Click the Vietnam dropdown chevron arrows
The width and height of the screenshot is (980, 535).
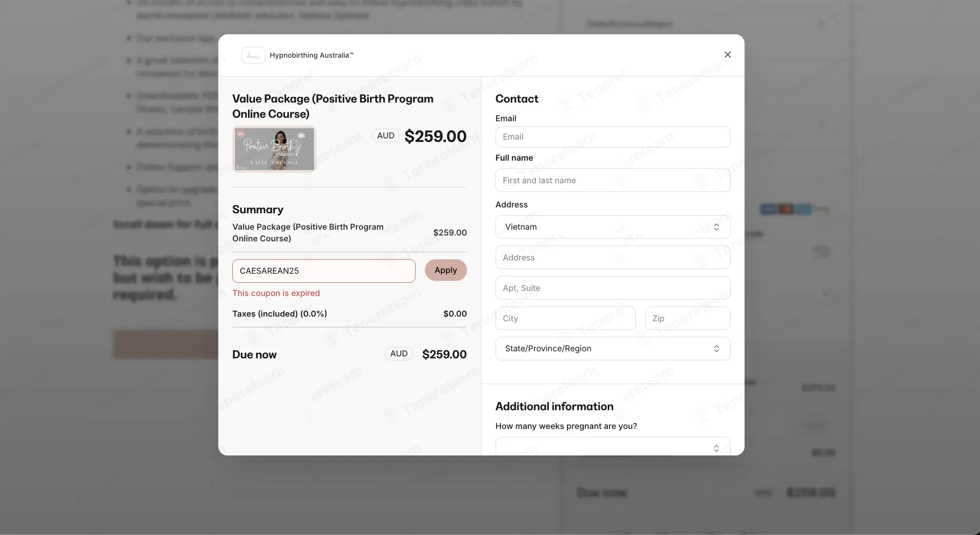pos(716,227)
